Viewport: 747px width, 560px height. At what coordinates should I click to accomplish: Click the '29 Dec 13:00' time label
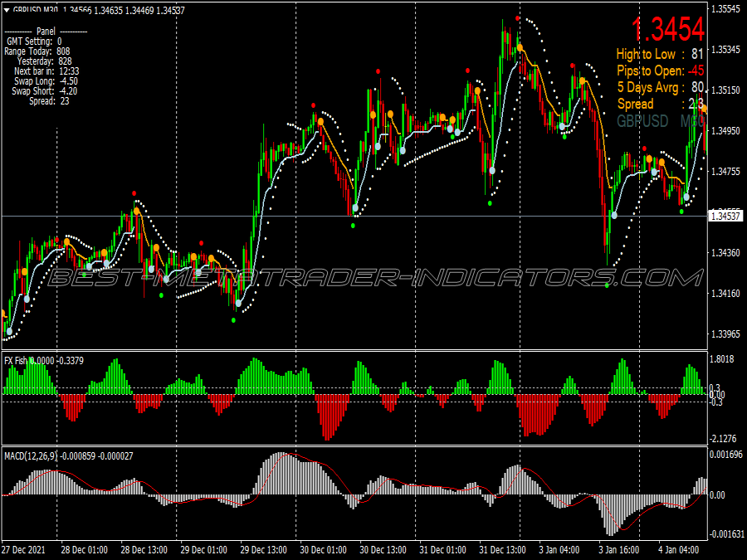point(263,550)
